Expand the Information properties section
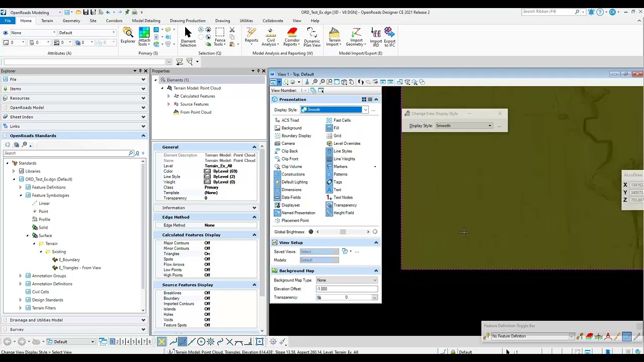 tap(254, 208)
